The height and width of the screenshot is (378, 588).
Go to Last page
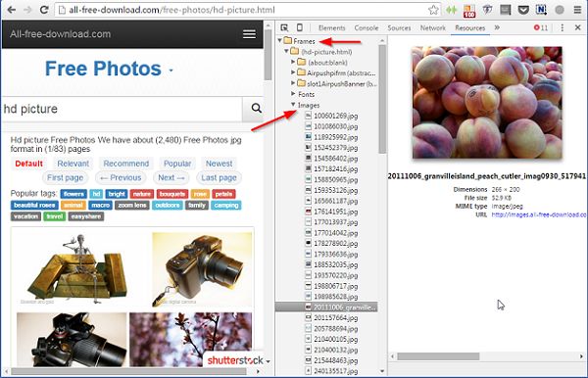[x=219, y=178]
